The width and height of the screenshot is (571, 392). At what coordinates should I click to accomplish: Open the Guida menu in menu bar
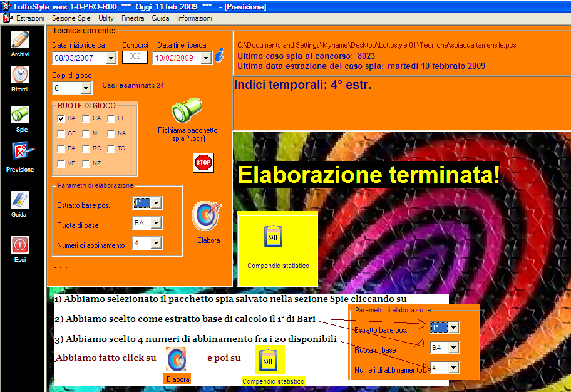click(x=160, y=18)
